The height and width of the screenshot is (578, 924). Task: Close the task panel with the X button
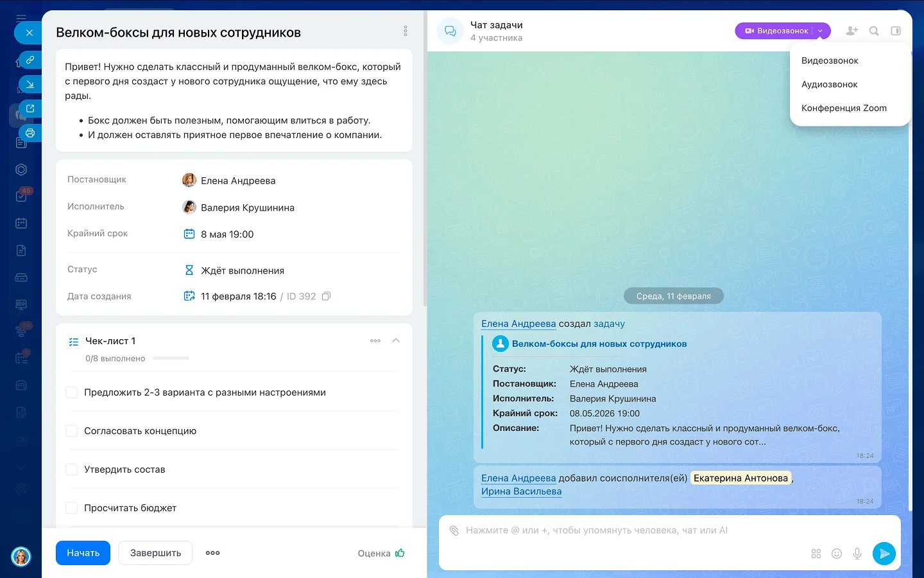coord(29,33)
